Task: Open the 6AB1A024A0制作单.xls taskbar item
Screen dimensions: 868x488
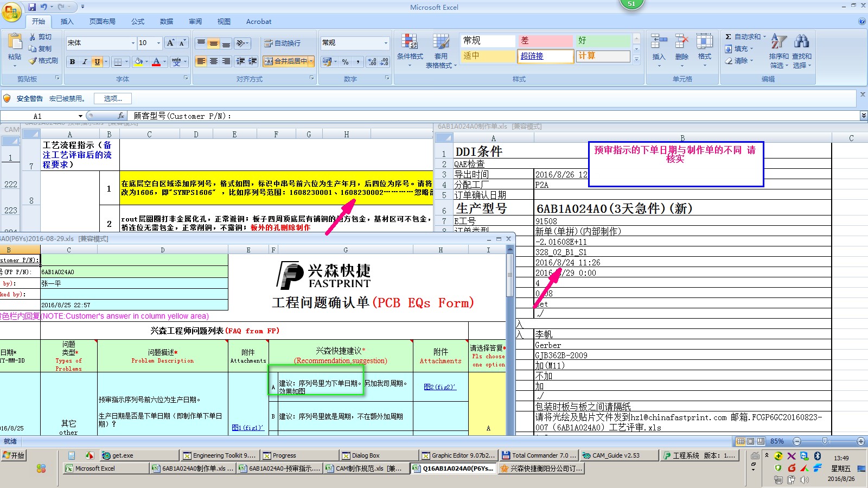Action: (x=193, y=468)
